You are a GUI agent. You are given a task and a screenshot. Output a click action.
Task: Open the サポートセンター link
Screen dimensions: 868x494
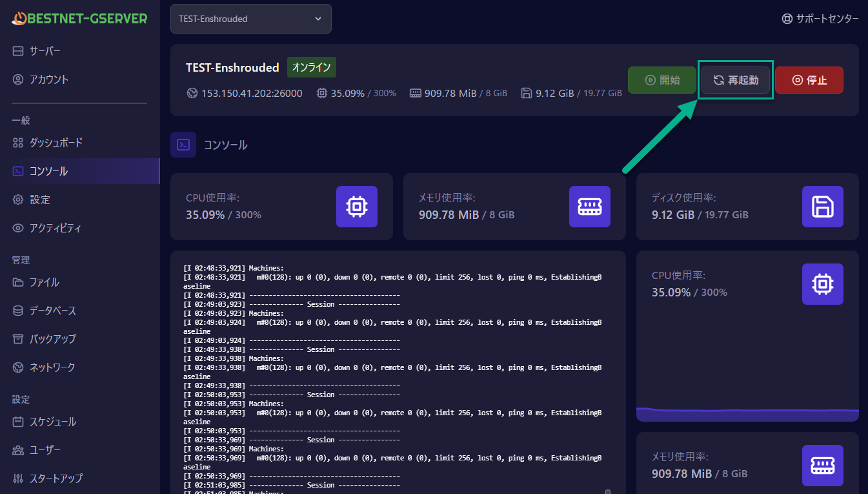click(820, 19)
